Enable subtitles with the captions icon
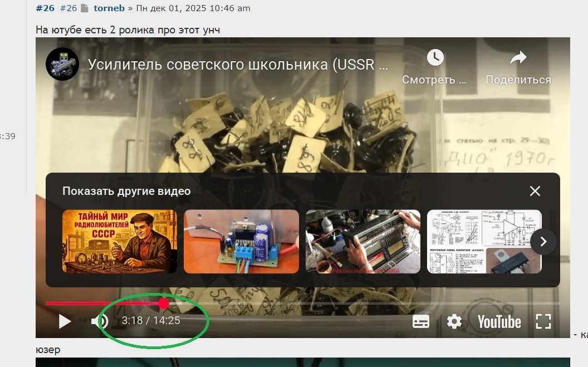This screenshot has width=588, height=367. coord(422,321)
